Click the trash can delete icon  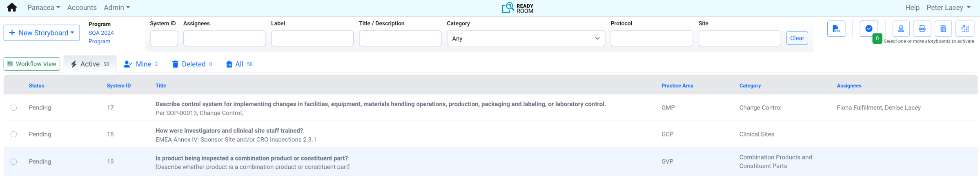(943, 29)
